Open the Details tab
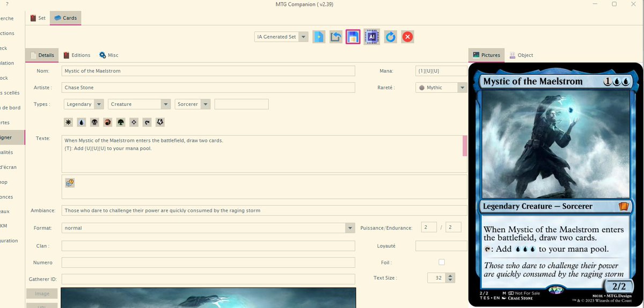 (x=42, y=55)
